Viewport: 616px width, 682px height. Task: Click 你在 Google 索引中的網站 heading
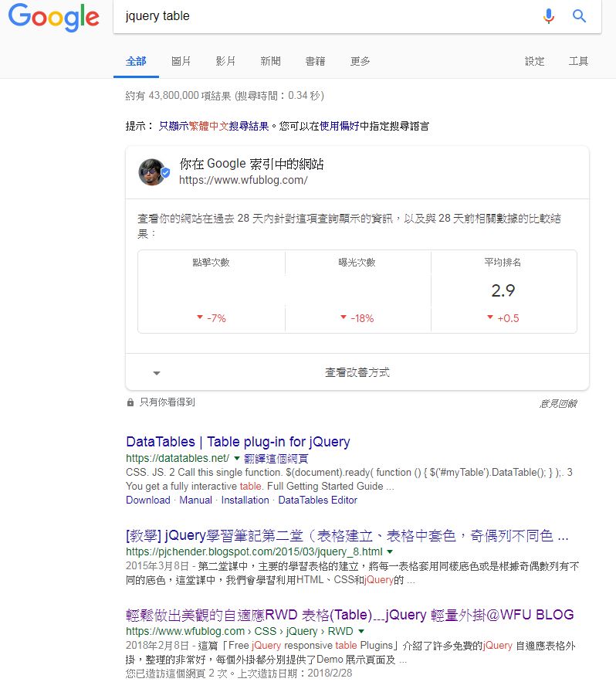pyautogui.click(x=252, y=164)
